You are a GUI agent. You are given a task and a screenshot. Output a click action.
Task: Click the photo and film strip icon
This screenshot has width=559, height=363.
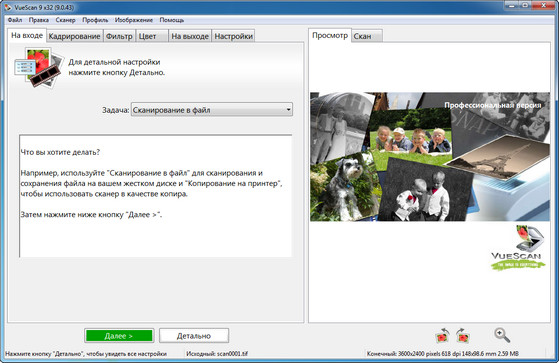(39, 68)
